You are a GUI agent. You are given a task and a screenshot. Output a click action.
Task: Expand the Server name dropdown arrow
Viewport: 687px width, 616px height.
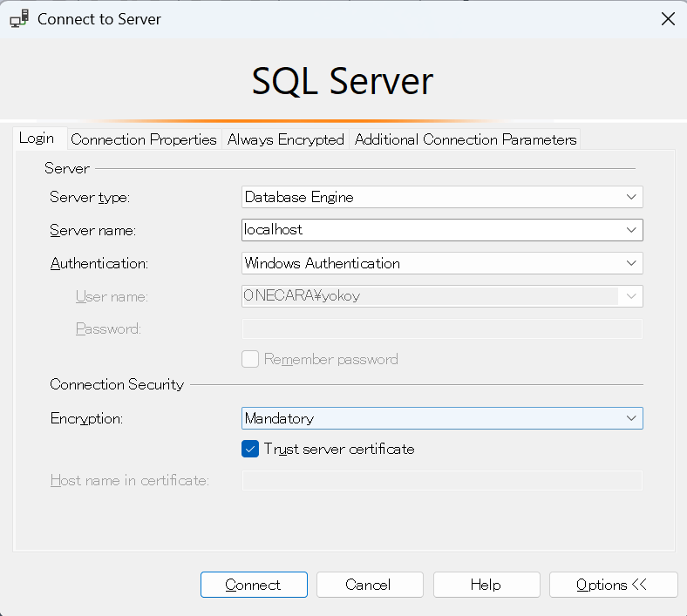tap(631, 230)
